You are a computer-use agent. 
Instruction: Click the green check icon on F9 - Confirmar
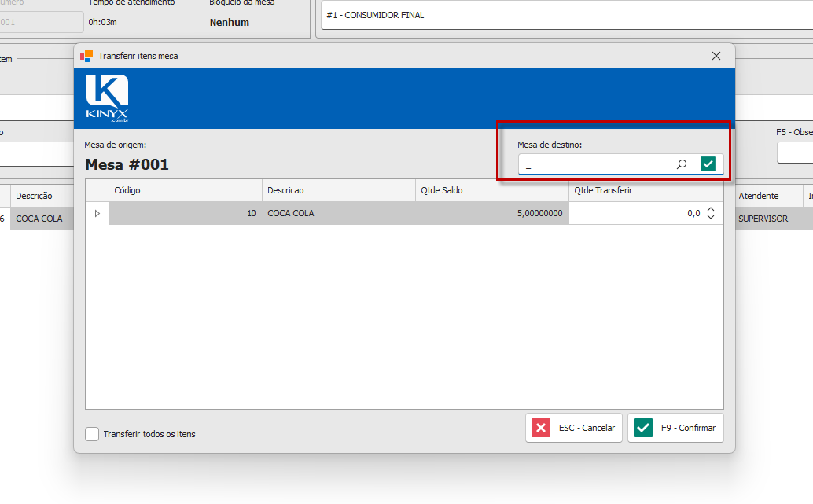(x=643, y=428)
